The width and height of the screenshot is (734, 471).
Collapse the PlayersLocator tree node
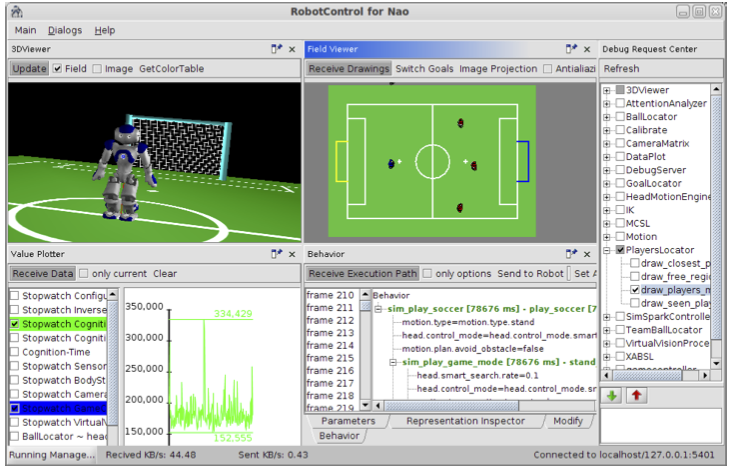coord(607,250)
